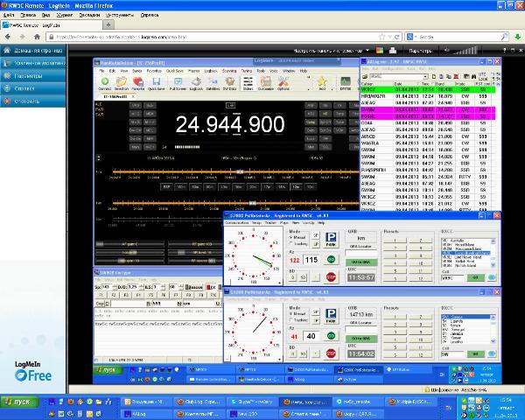525x420 pixels.
Task: Open the Options tools icon in HRD
Action: click(283, 83)
